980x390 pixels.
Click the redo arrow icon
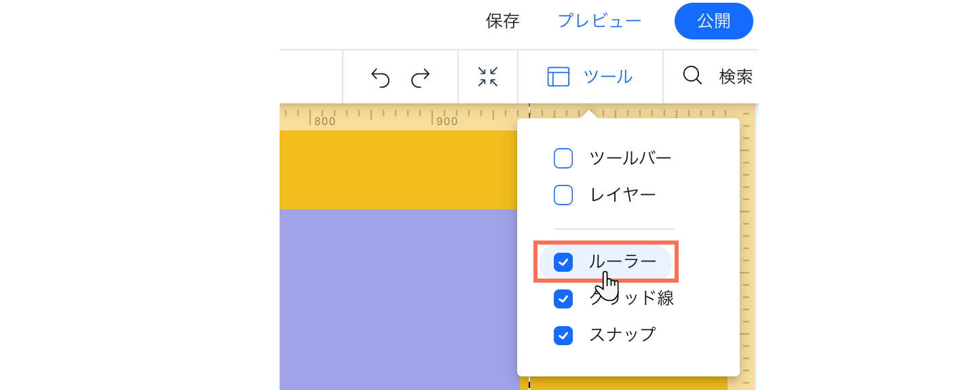click(x=421, y=78)
